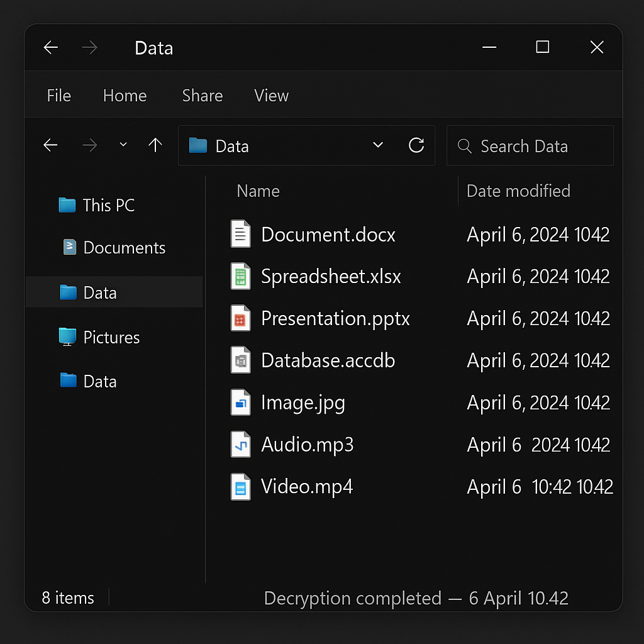Open the File menu

[x=59, y=96]
